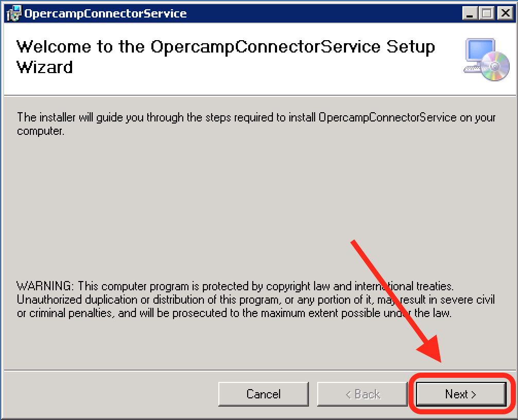
Task: Click the word 'Wizard' in the heading
Action: 45,67
